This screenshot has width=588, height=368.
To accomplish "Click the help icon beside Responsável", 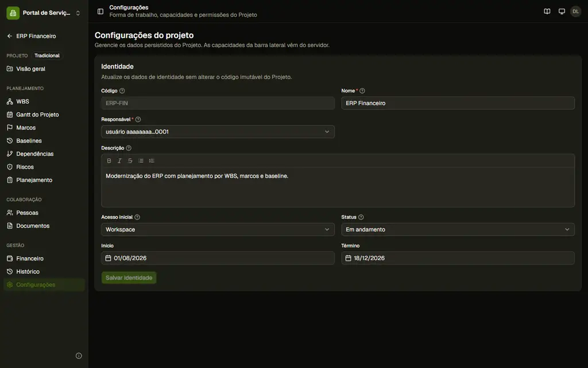I will tap(138, 120).
